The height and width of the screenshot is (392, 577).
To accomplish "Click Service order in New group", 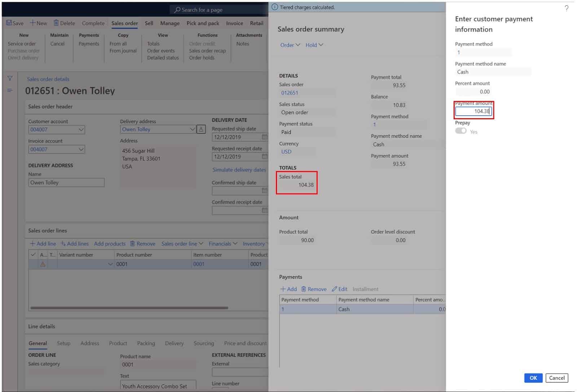I will click(x=22, y=44).
